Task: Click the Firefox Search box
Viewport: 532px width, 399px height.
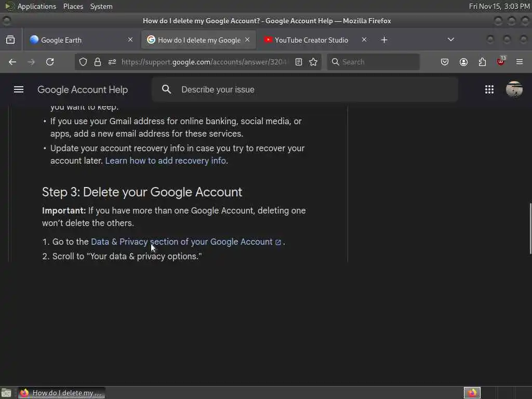Action: [373, 62]
